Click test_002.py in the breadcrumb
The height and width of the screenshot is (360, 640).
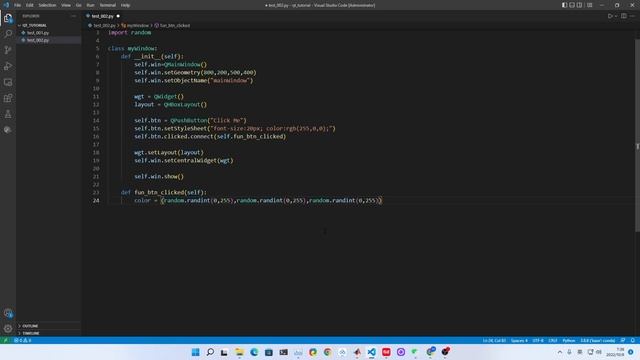click(104, 25)
